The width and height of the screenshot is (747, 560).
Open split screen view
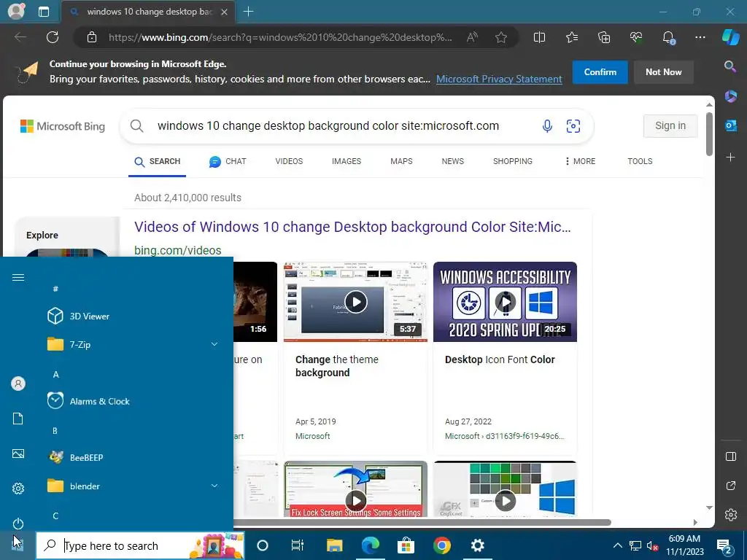539,37
